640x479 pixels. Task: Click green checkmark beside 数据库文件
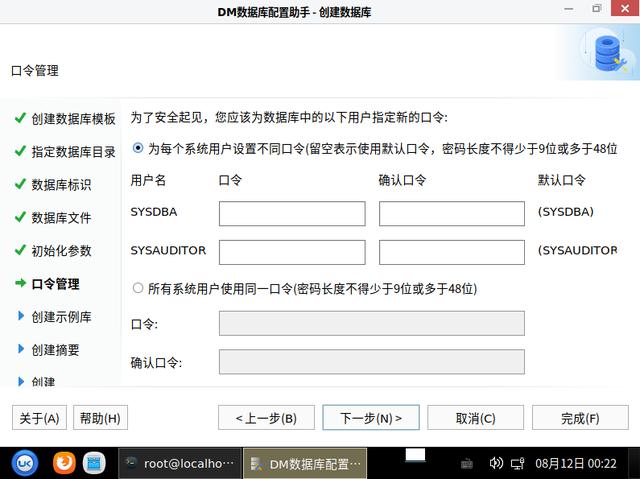tap(20, 217)
